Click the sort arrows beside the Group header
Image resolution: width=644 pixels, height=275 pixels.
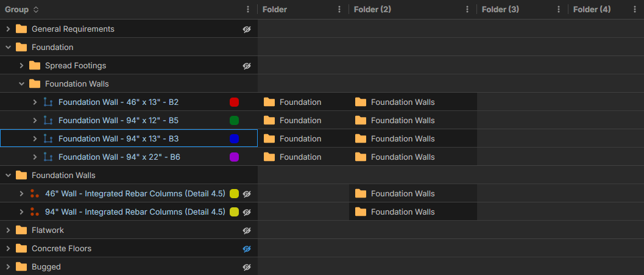click(x=36, y=10)
